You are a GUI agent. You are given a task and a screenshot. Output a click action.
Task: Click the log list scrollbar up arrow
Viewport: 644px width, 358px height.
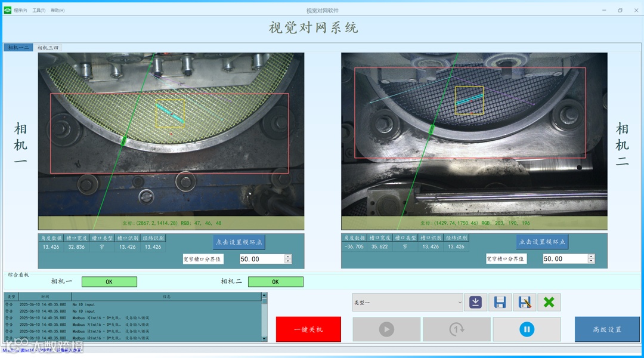(264, 295)
